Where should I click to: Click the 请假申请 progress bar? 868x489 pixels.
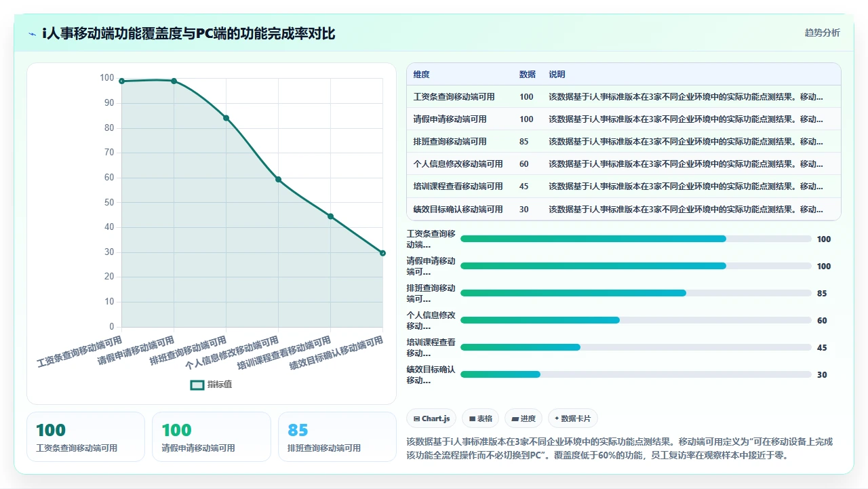(x=636, y=266)
